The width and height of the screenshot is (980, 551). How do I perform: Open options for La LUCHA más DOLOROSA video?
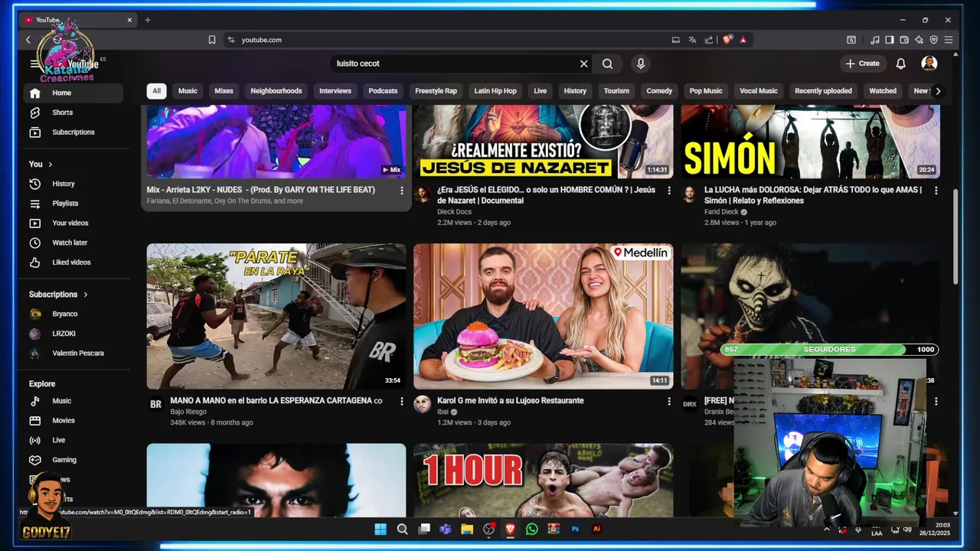click(x=936, y=191)
